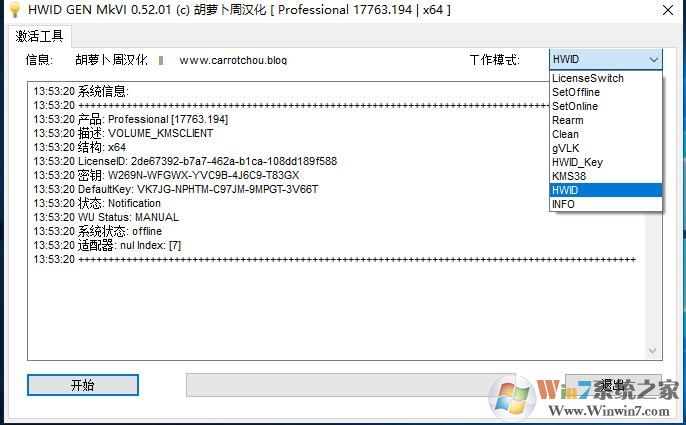Click the 结构: x64 log line
The height and width of the screenshot is (425, 686).
pyautogui.click(x=80, y=147)
